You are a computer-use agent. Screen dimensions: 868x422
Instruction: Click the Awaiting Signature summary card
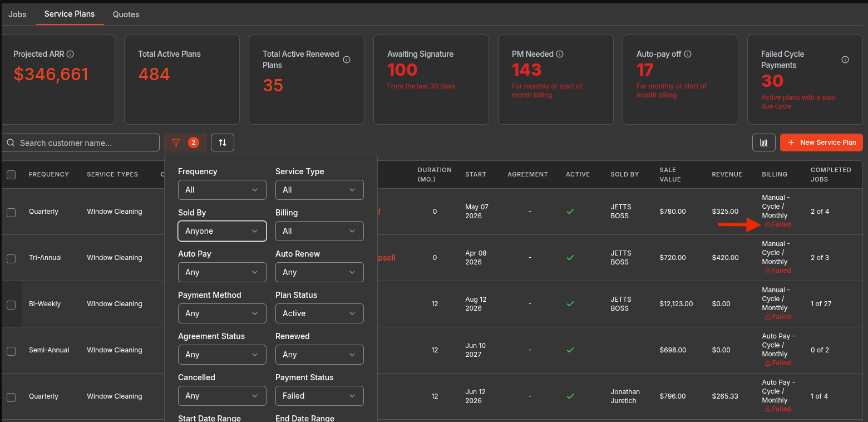point(431,80)
